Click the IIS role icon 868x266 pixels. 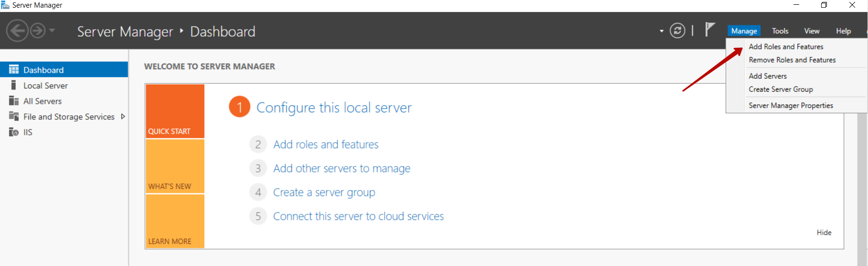13,133
